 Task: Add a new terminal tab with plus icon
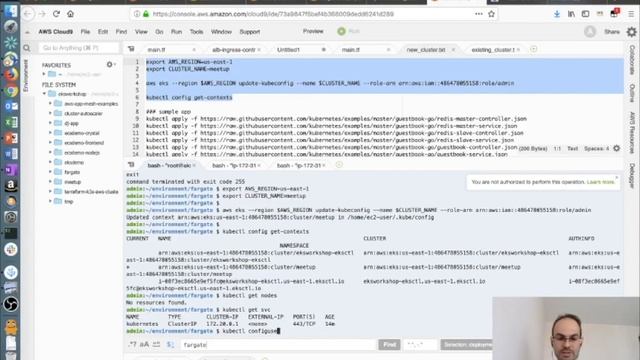[x=339, y=165]
